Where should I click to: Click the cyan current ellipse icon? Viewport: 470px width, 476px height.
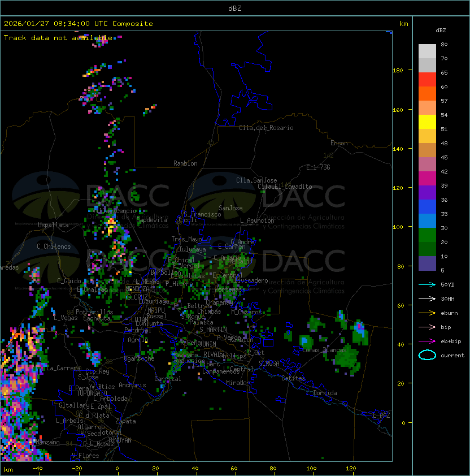(x=427, y=355)
